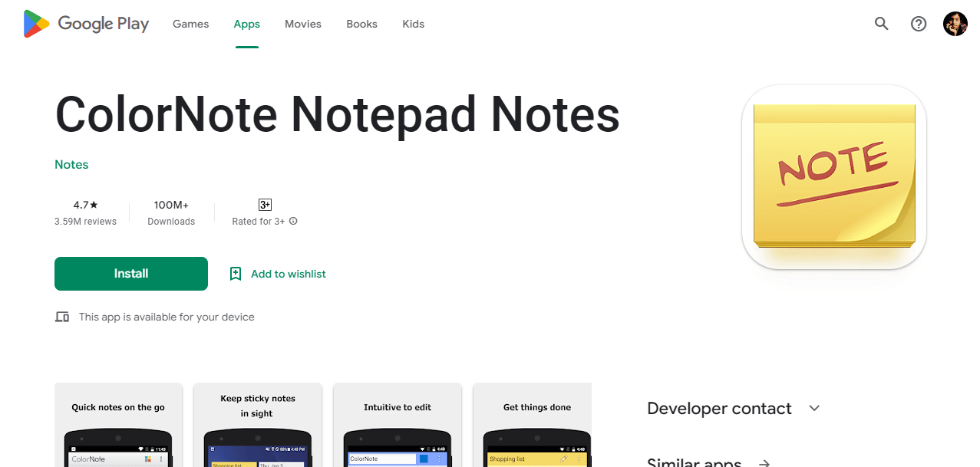Open the Notes developer link
Screen dimensions: 980x467
pyautogui.click(x=71, y=165)
